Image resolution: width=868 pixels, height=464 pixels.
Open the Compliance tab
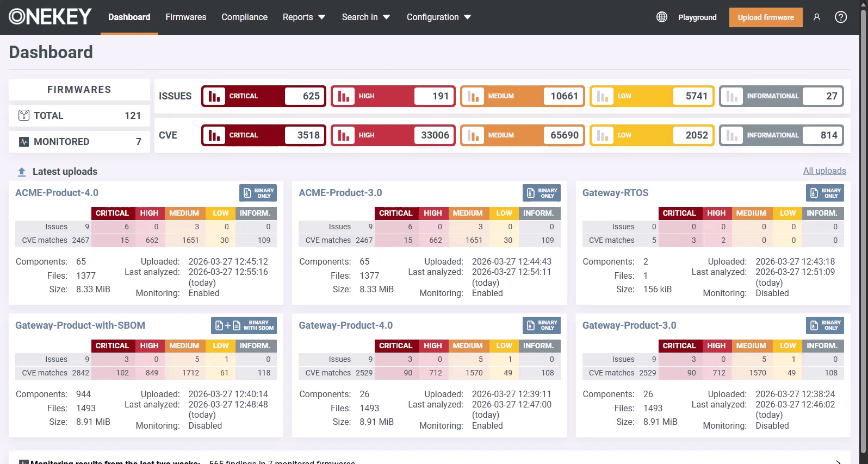point(244,17)
